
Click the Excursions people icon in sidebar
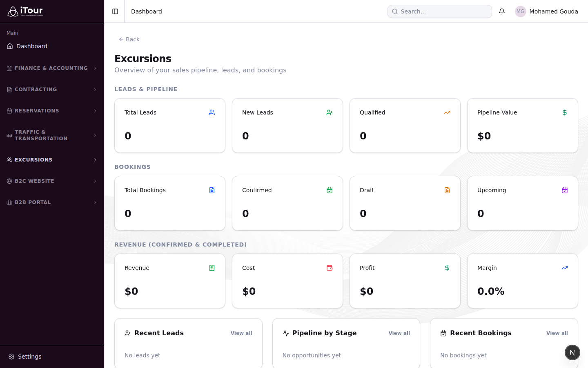coord(9,160)
